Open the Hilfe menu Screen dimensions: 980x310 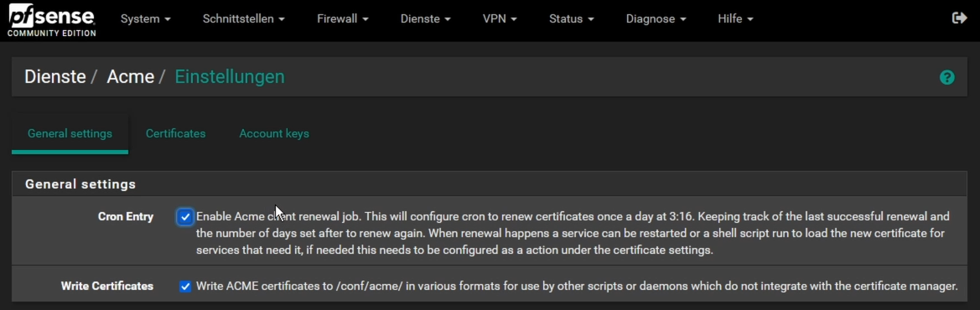tap(735, 18)
